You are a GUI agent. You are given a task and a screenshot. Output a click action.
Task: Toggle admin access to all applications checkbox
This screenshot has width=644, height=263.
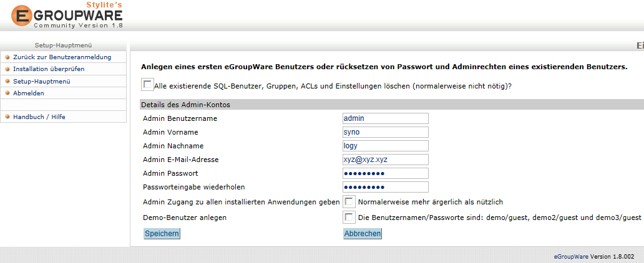(349, 202)
